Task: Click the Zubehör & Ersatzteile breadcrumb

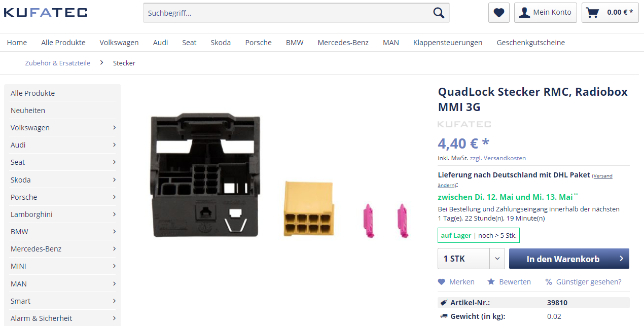Action: point(58,63)
